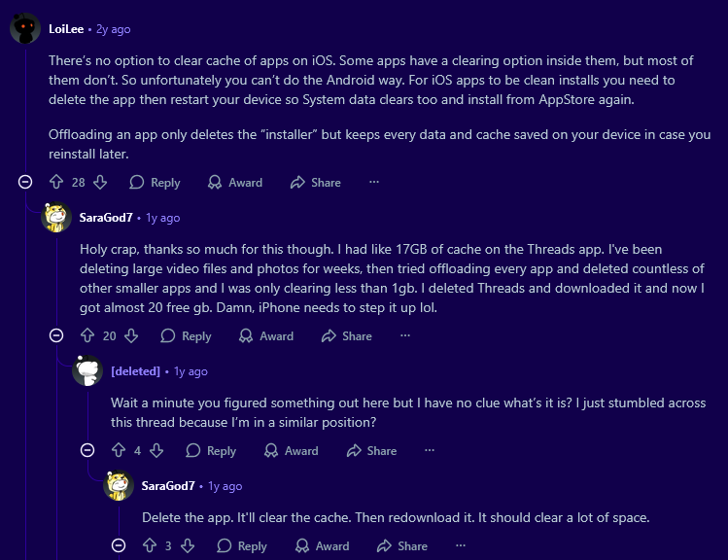
Task: Click Award on LoiLee's comment
Action: (234, 182)
